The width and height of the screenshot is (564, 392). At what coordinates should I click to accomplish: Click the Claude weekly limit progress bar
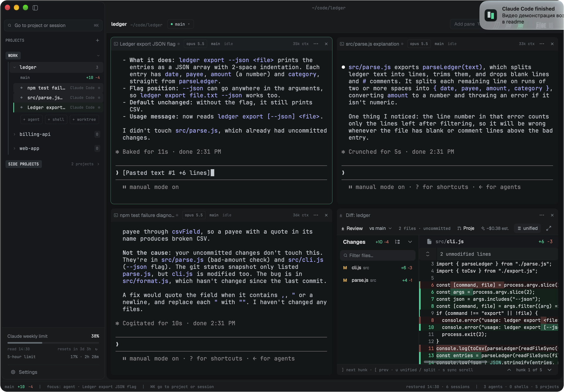[x=53, y=343]
